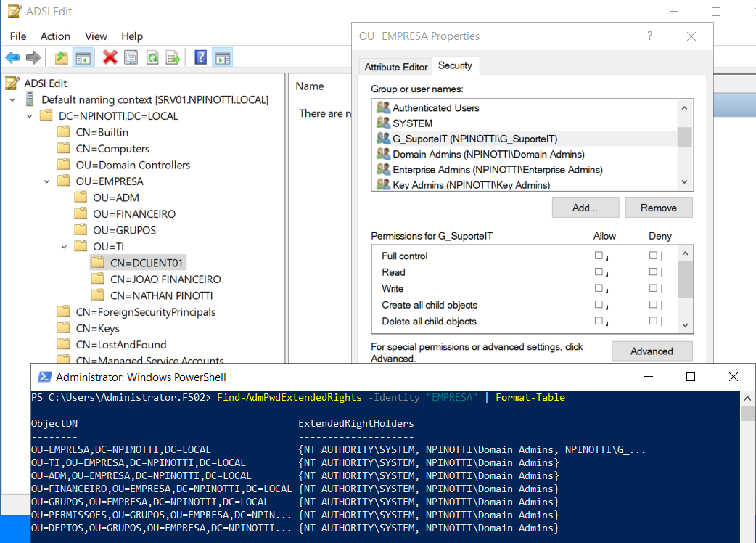756x543 pixels.
Task: Select CN=NATHAN PINOTTI in the tree
Action: pyautogui.click(x=161, y=295)
